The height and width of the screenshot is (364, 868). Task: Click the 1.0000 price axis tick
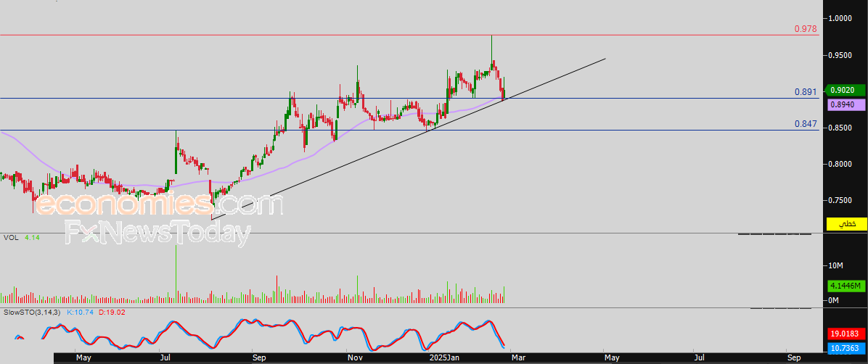tap(840, 18)
